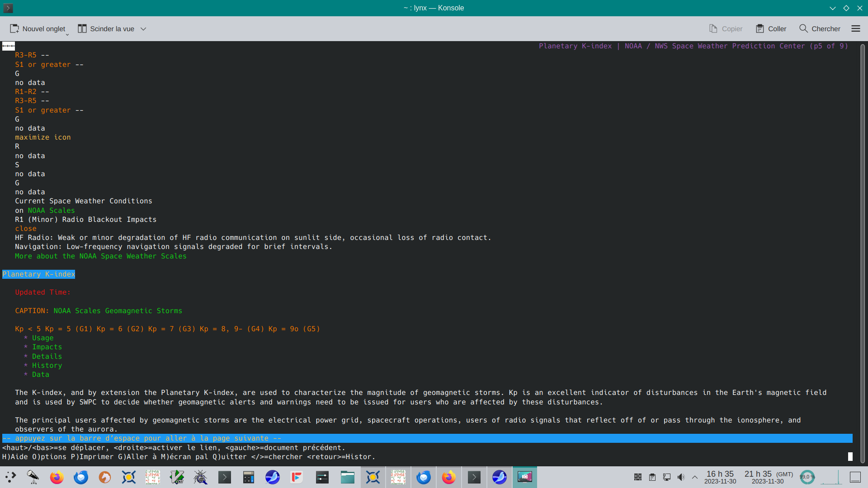Expand hidden system tray icons arrow
Viewport: 868px width, 488px height.
(x=695, y=477)
